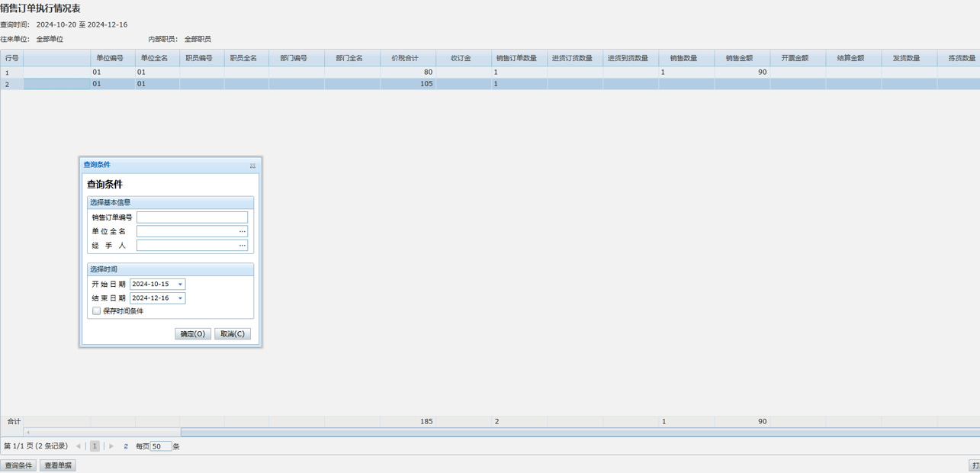This screenshot has height=473, width=980.
Task: Click the next page arrow in pagination
Action: click(111, 446)
